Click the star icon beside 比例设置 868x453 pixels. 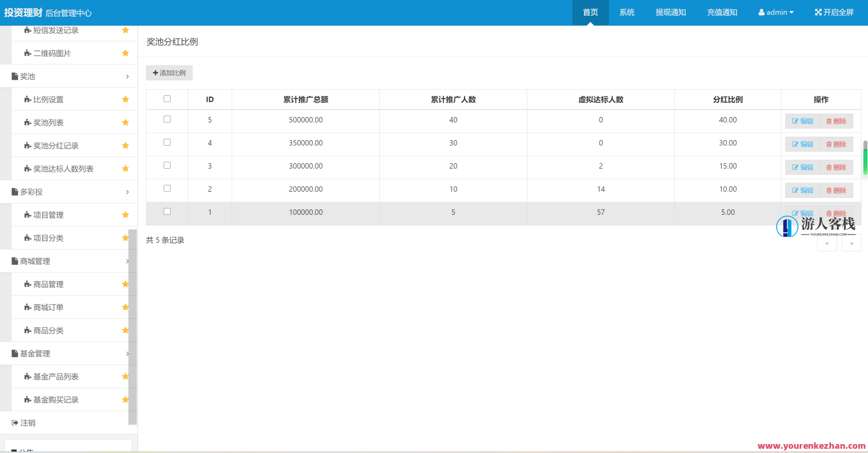pos(125,99)
